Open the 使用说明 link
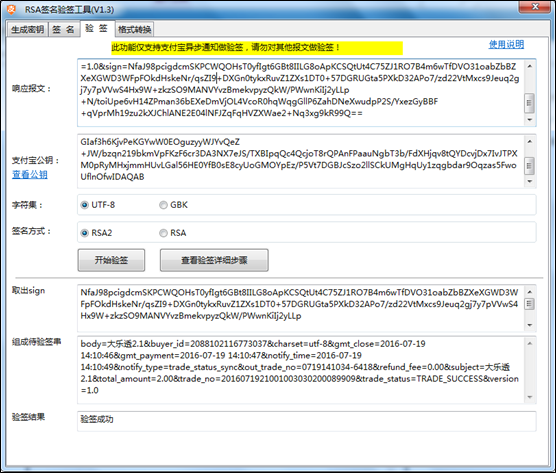The height and width of the screenshot is (473, 556). 506,44
